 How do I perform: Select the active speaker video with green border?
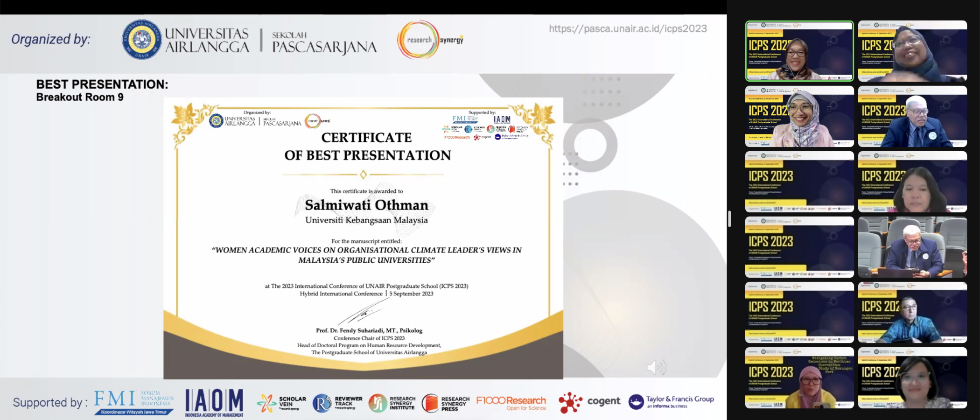799,51
